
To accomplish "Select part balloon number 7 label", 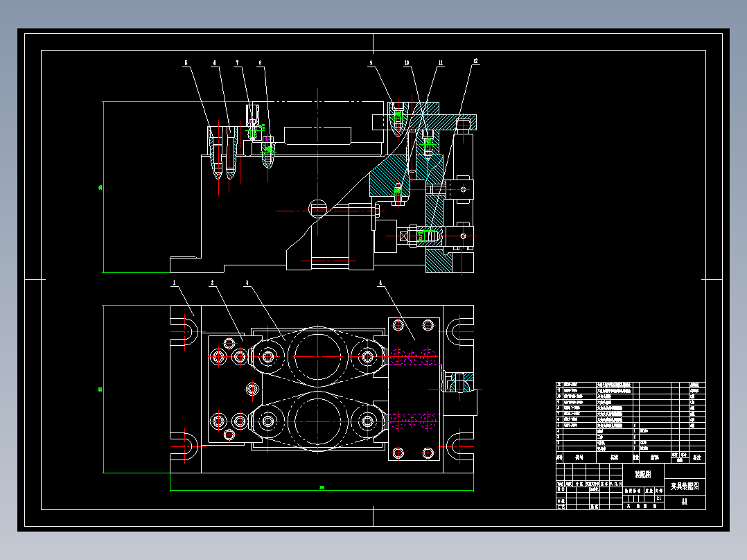I will (x=237, y=63).
